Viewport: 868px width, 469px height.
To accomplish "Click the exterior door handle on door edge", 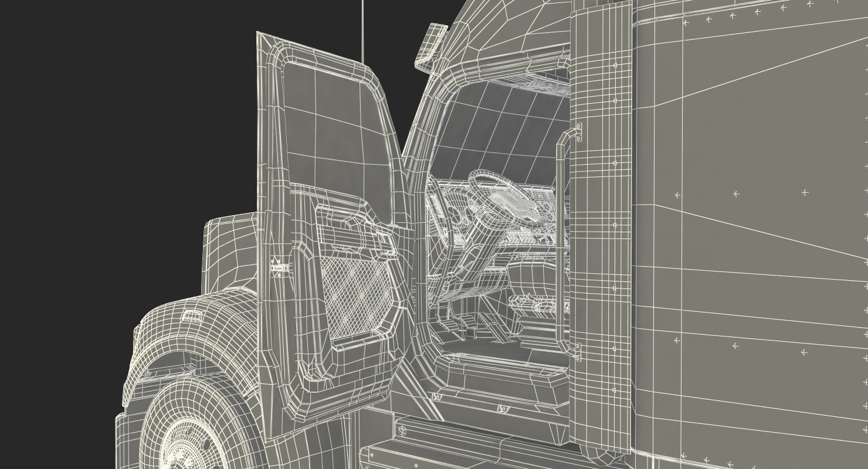I will click(x=280, y=267).
